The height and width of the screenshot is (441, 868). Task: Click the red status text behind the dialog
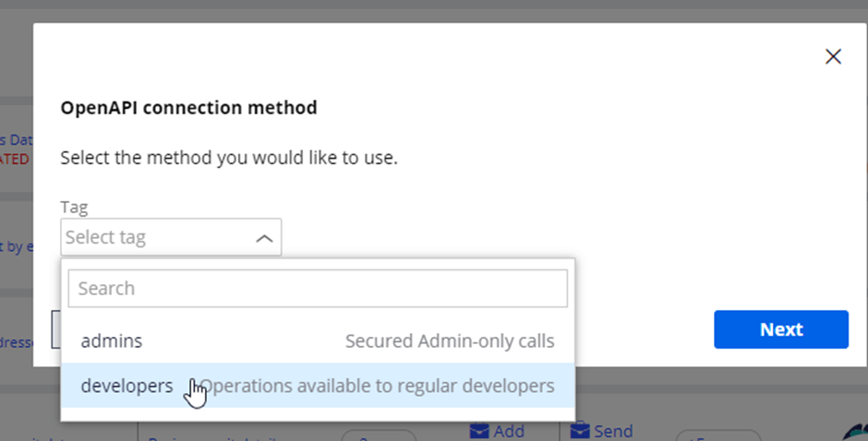14,159
